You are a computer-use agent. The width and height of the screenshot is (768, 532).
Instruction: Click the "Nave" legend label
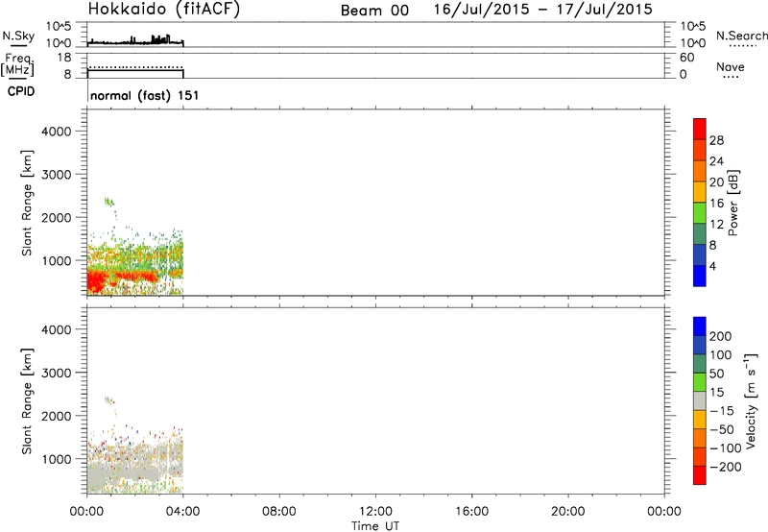731,67
